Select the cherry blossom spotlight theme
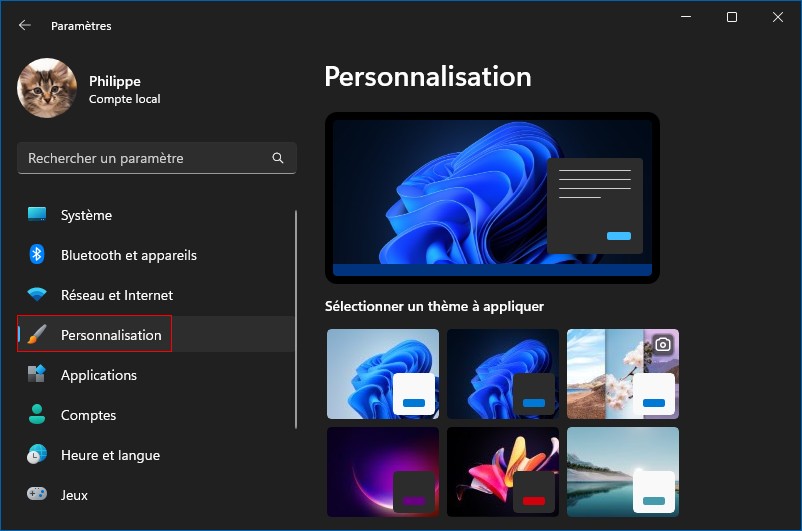 [x=623, y=374]
